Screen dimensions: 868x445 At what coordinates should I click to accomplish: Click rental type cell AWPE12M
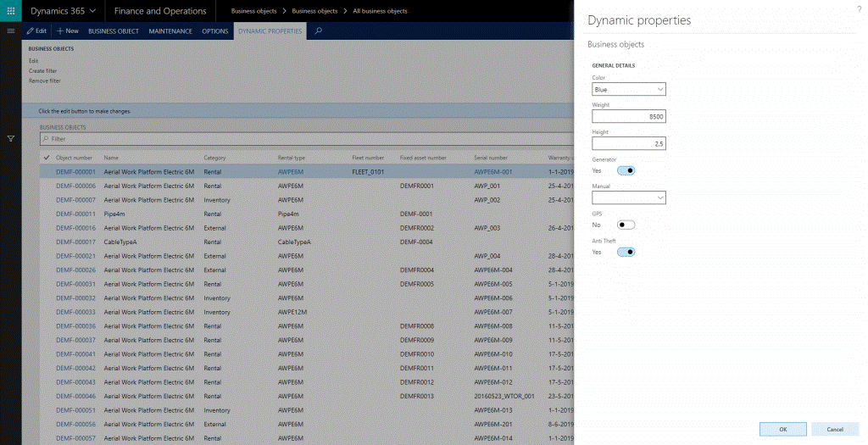point(292,312)
